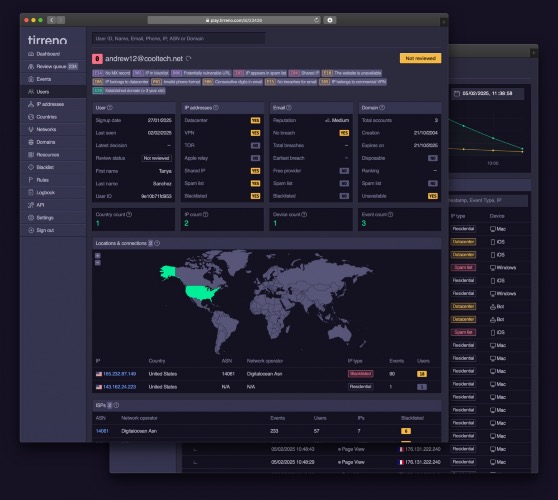The width and height of the screenshot is (558, 500).
Task: Click help icon next to IP addresses header
Action: pyautogui.click(x=216, y=107)
